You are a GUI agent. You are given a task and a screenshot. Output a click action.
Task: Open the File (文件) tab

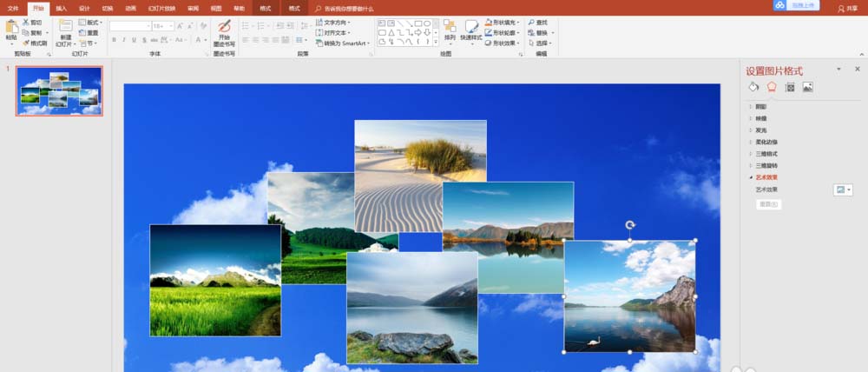(x=13, y=9)
